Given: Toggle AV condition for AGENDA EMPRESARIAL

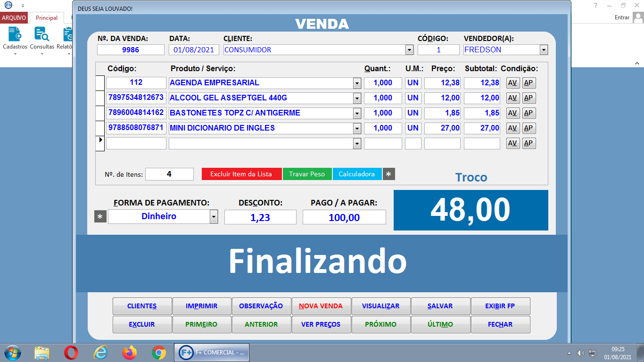Looking at the screenshot, I should pos(512,82).
